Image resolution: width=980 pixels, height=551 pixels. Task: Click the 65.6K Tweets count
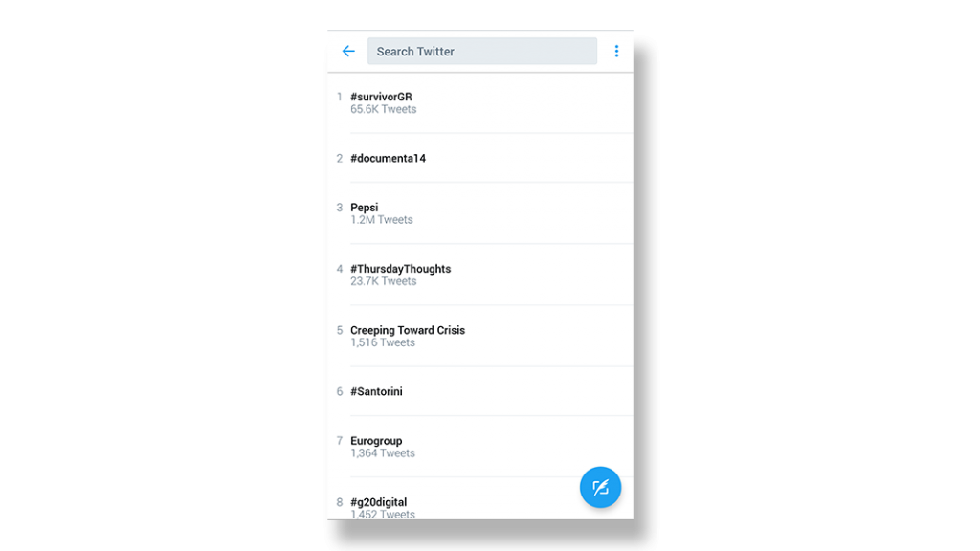[383, 109]
